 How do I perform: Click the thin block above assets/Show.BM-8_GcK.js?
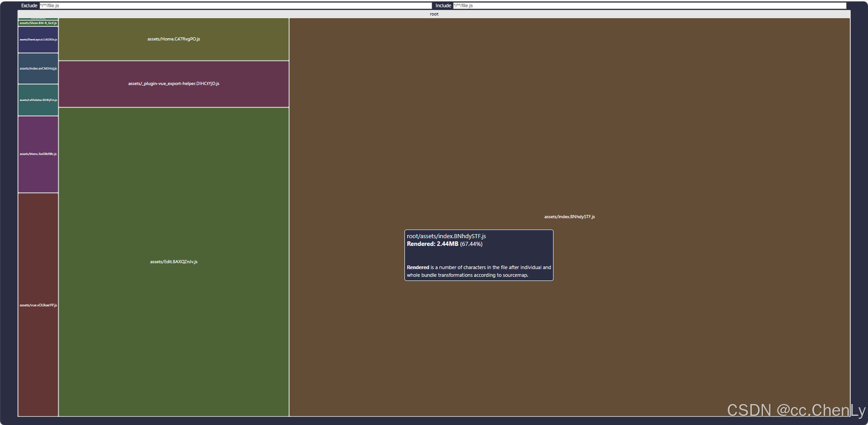click(38, 20)
